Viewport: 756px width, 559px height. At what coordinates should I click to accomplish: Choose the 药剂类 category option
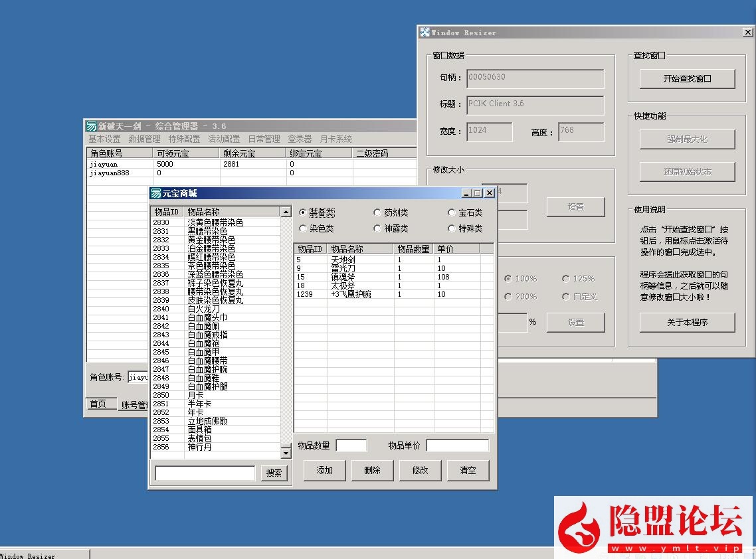coord(378,213)
